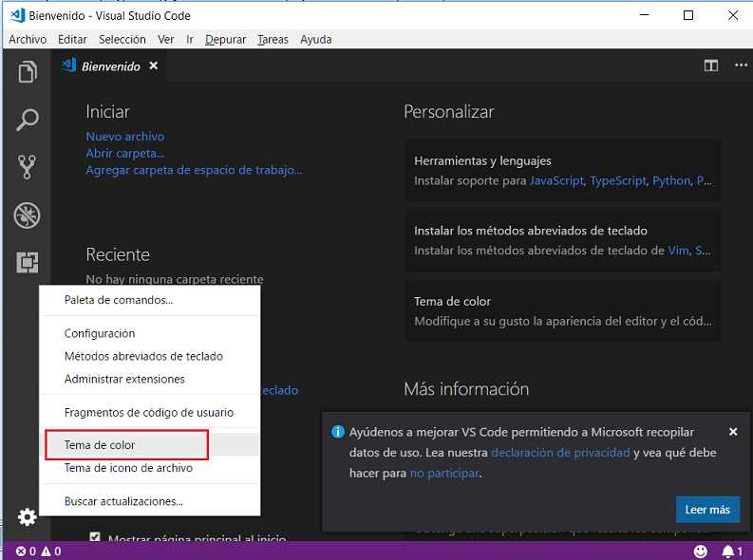The image size is (753, 560).
Task: Choose Métodos abreviados de teclado menu entry
Action: (x=150, y=356)
